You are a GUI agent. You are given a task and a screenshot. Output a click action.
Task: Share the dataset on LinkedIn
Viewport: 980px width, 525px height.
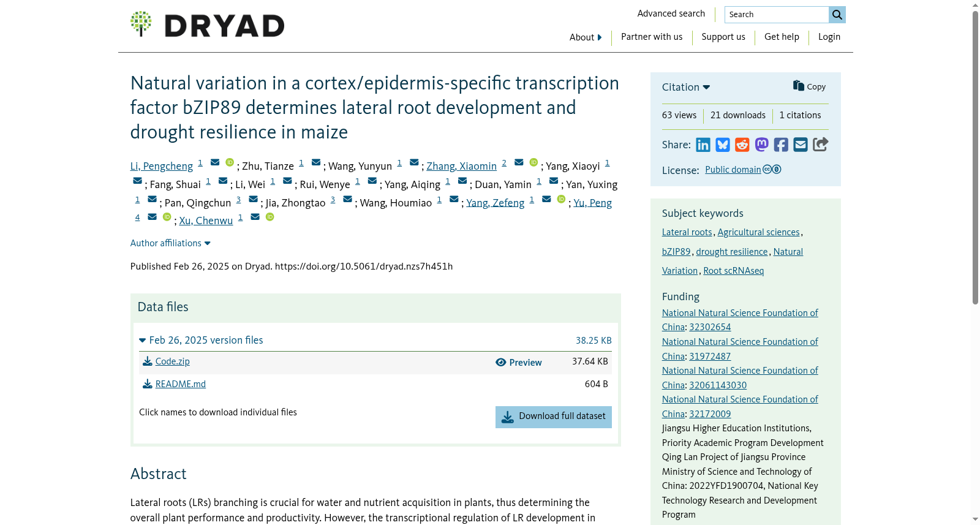click(x=703, y=145)
